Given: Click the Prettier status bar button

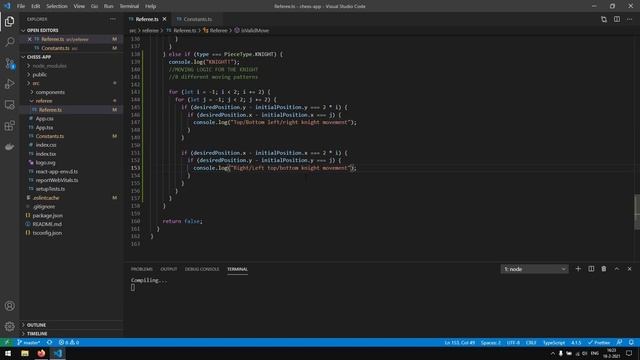Looking at the screenshot, I should point(599,342).
